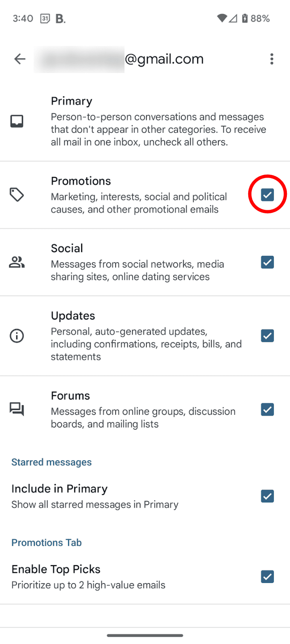
Task: Open the three-dot overflow menu
Action: point(272,59)
